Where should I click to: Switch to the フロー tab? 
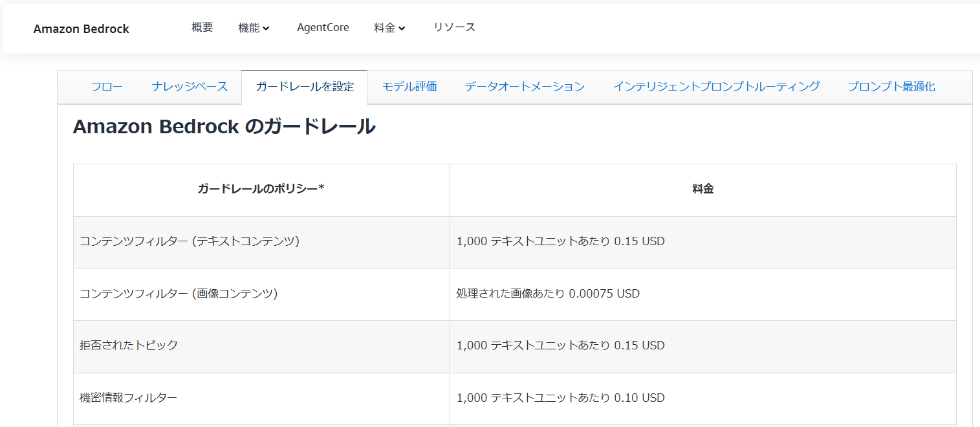coord(107,87)
